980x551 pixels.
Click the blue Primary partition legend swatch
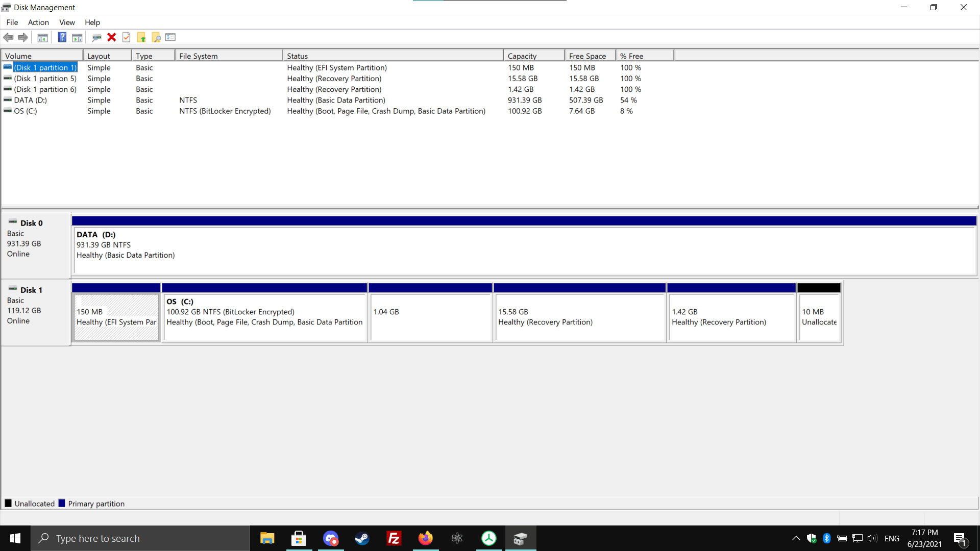point(62,503)
